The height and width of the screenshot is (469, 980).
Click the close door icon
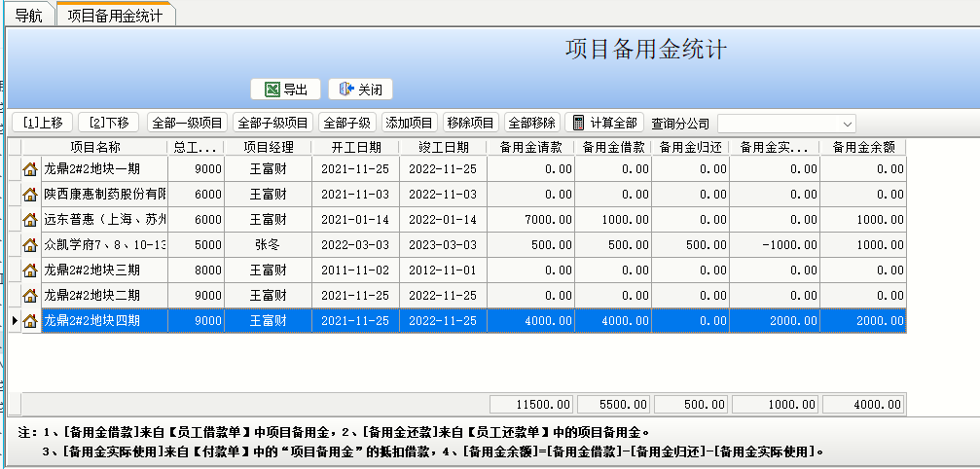345,90
